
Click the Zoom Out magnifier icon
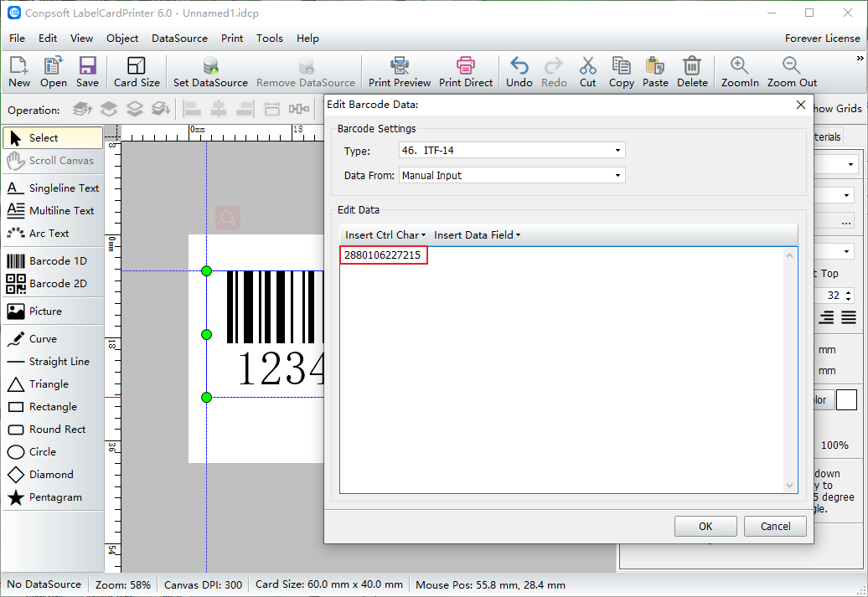click(x=792, y=72)
